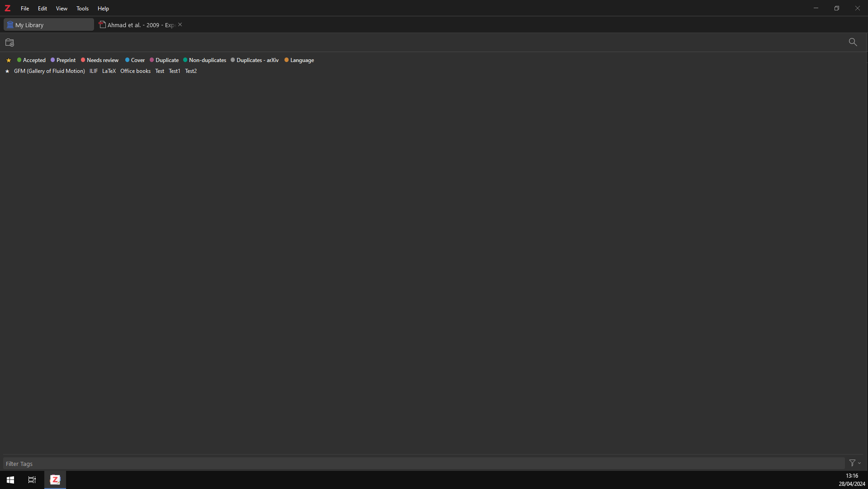Select the Cover tag
This screenshot has width=868, height=489.
click(135, 60)
